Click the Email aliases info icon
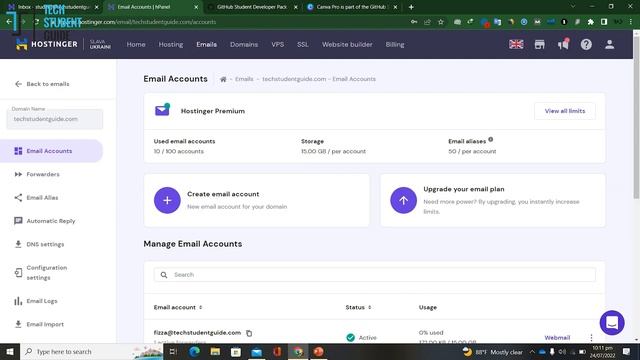 491,140
